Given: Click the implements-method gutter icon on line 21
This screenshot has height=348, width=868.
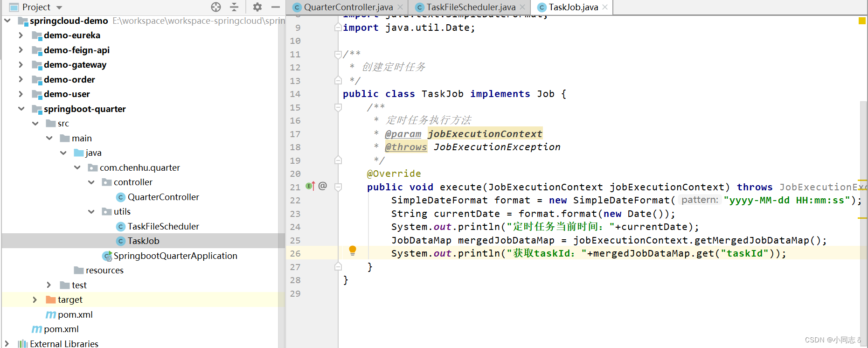Looking at the screenshot, I should [x=310, y=186].
